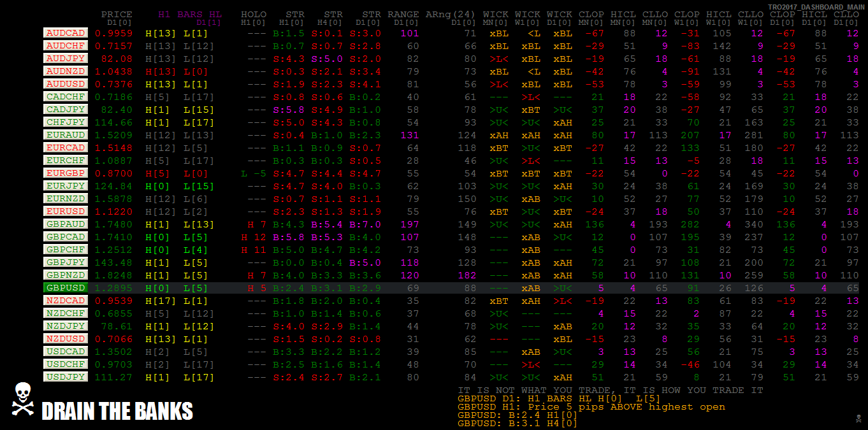This screenshot has width=868, height=430.
Task: Open the EURGBP symbol button
Action: point(66,173)
